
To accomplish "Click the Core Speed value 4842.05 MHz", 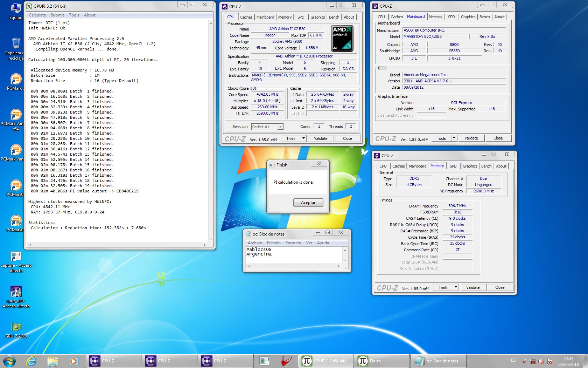I will [x=267, y=95].
